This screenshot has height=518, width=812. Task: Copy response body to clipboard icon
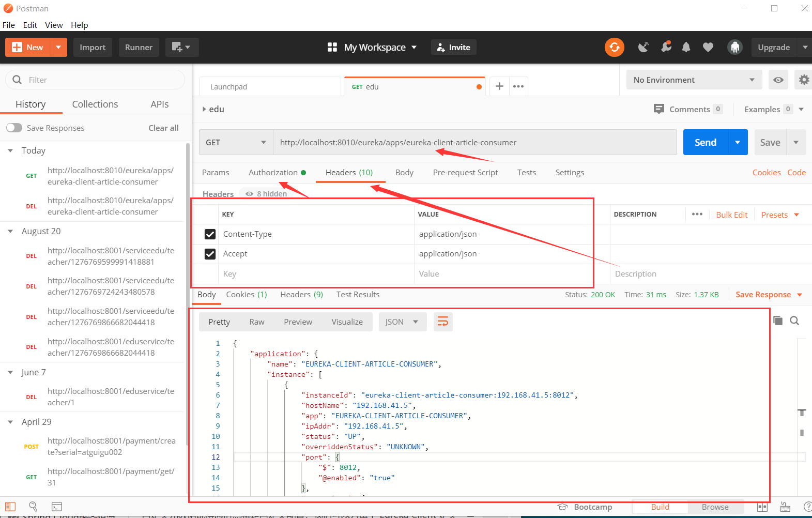click(x=778, y=321)
